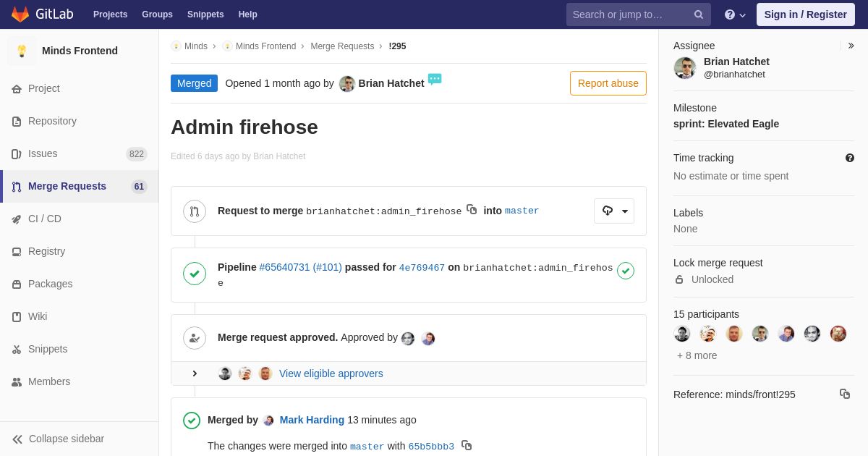Click the author Brian Hatchet link
The image size is (868, 456).
[x=391, y=83]
